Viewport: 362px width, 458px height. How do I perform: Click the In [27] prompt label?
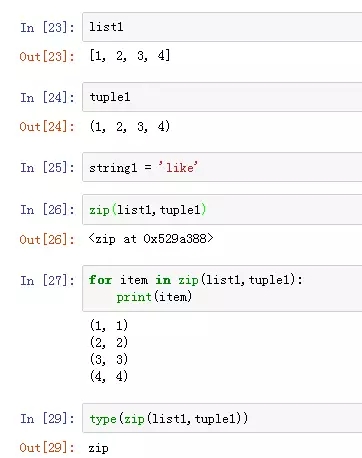(x=47, y=280)
